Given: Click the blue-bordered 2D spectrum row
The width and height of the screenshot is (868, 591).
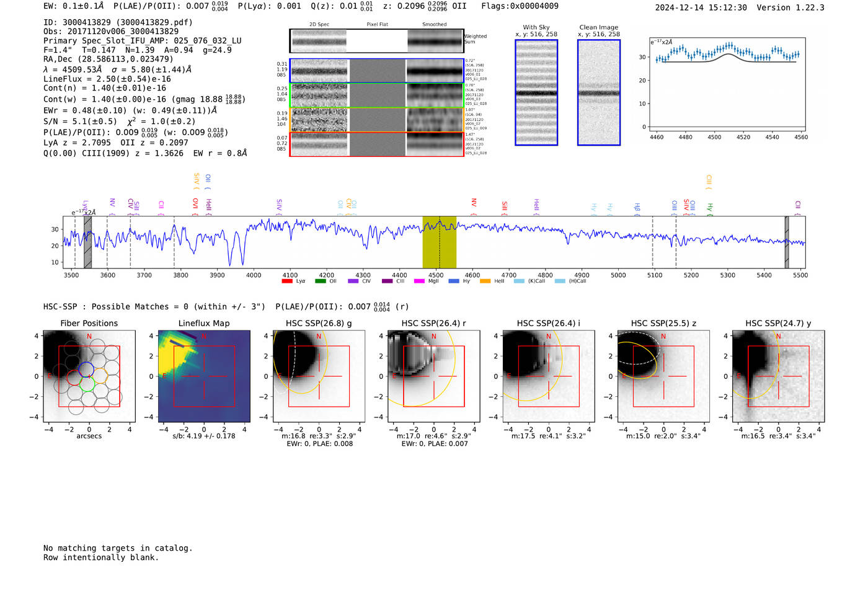Looking at the screenshot, I should pos(377,71).
